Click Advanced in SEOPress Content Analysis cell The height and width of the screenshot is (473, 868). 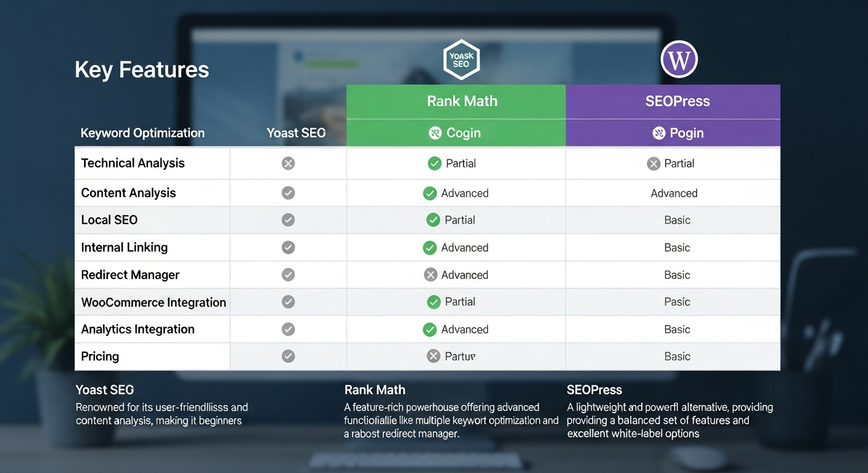[674, 193]
